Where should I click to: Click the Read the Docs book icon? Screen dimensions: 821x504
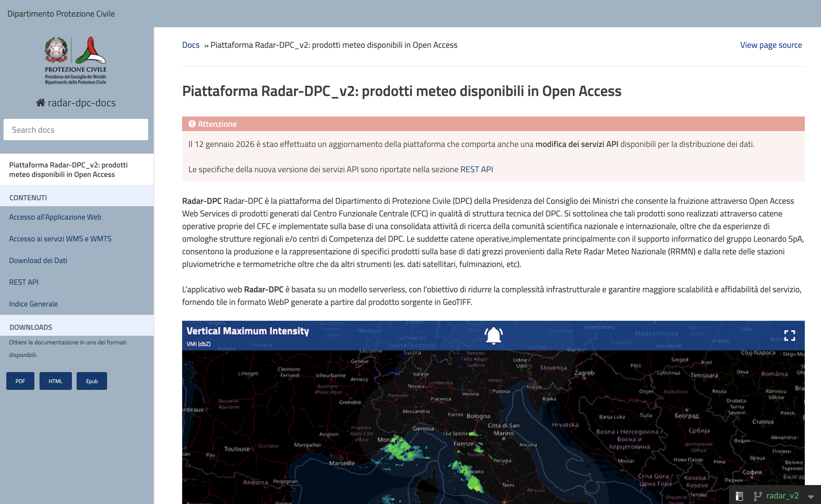click(739, 496)
